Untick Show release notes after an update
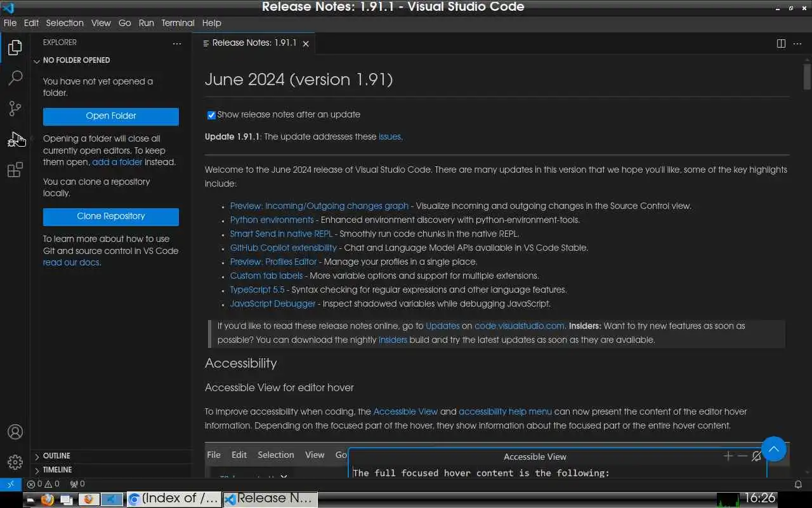The image size is (812, 508). [211, 115]
